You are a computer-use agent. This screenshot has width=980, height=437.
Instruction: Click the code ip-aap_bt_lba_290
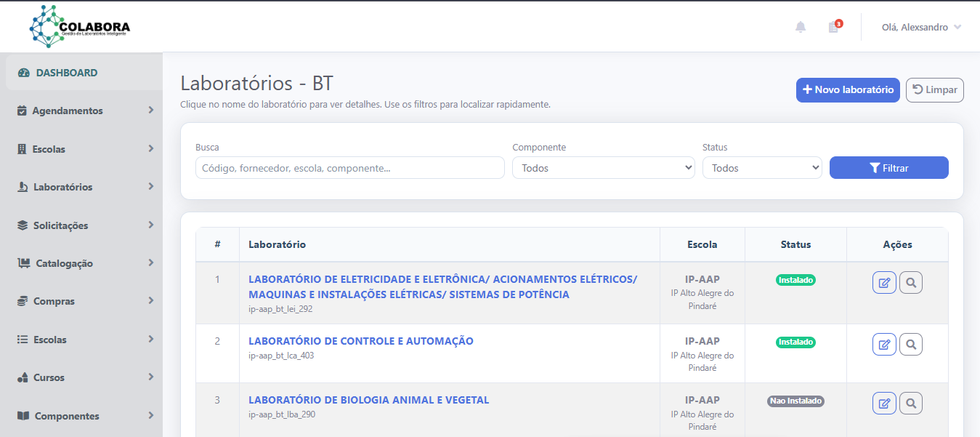coord(282,414)
